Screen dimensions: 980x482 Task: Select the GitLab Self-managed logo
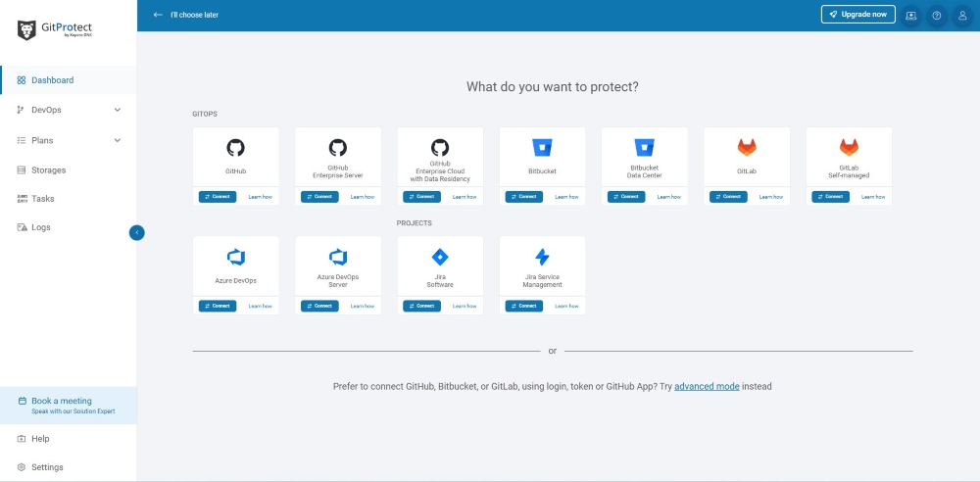[849, 148]
